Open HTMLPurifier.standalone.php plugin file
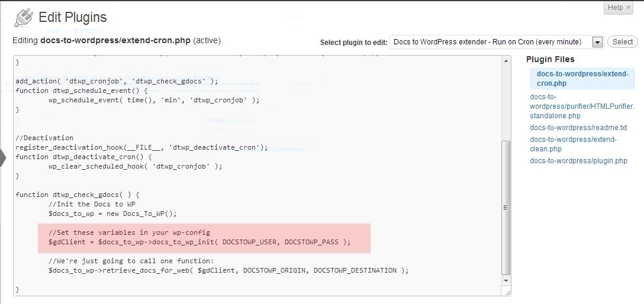This screenshot has height=304, width=644. tap(582, 106)
